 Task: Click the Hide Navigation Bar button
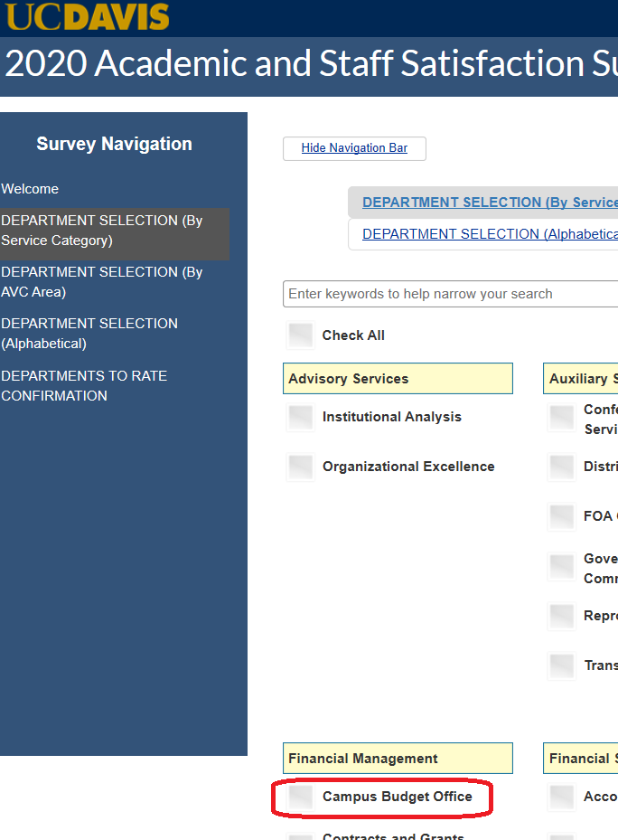click(x=354, y=148)
